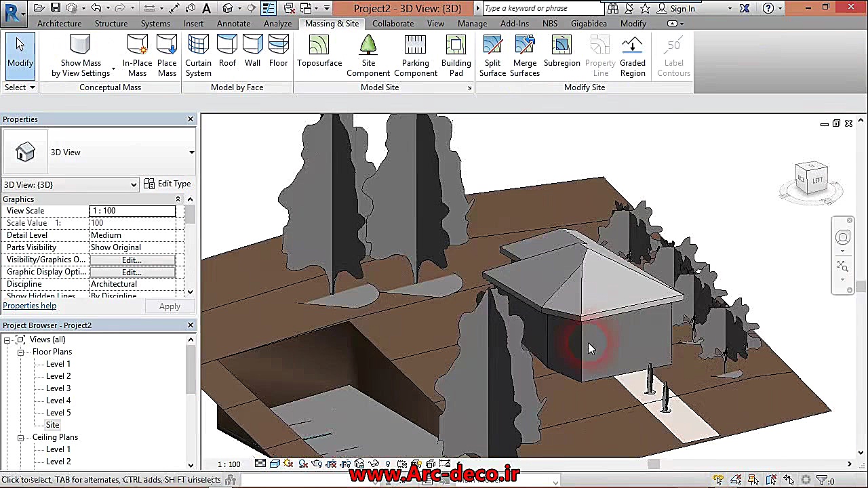Switch to the Annotate ribbon tab
Image resolution: width=868 pixels, height=488 pixels.
(x=233, y=23)
